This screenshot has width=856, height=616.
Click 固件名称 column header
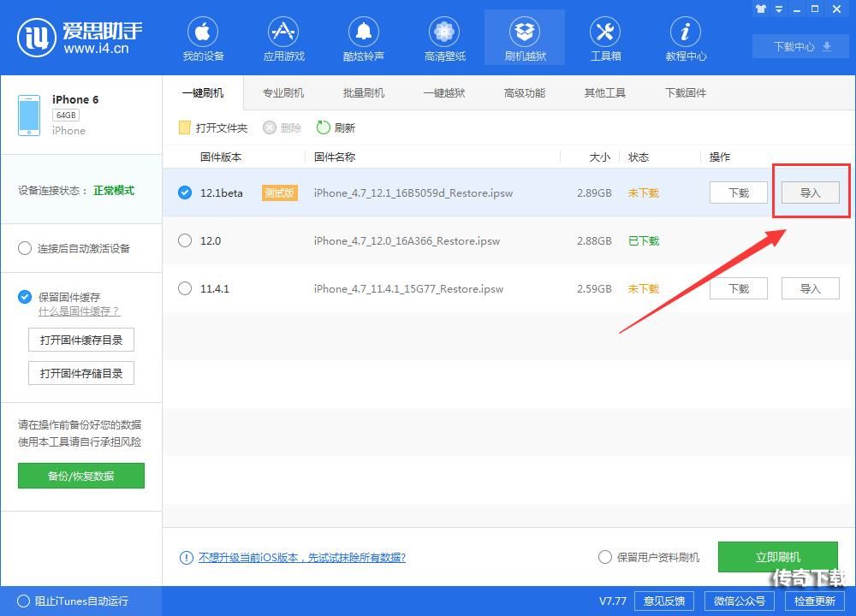(335, 157)
